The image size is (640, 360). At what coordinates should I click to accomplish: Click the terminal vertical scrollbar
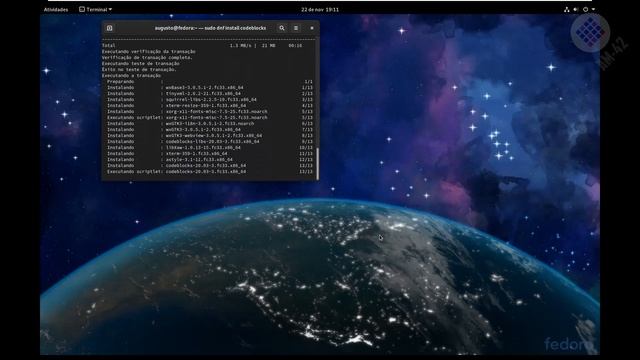[317, 164]
